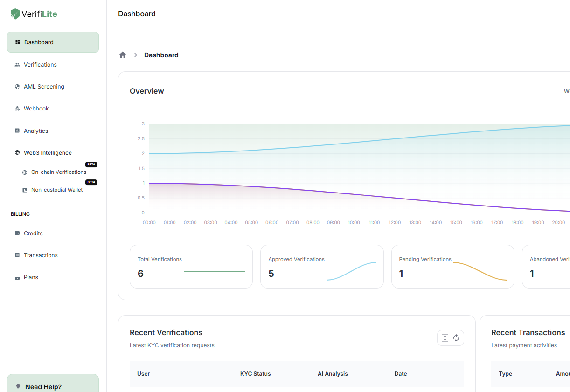Viewport: 570px width, 392px height.
Task: Click the Latest payment activities subtitle
Action: click(x=524, y=345)
